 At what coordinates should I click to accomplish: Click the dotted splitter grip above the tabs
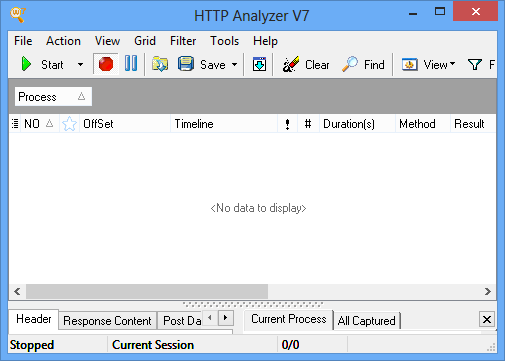(253, 304)
